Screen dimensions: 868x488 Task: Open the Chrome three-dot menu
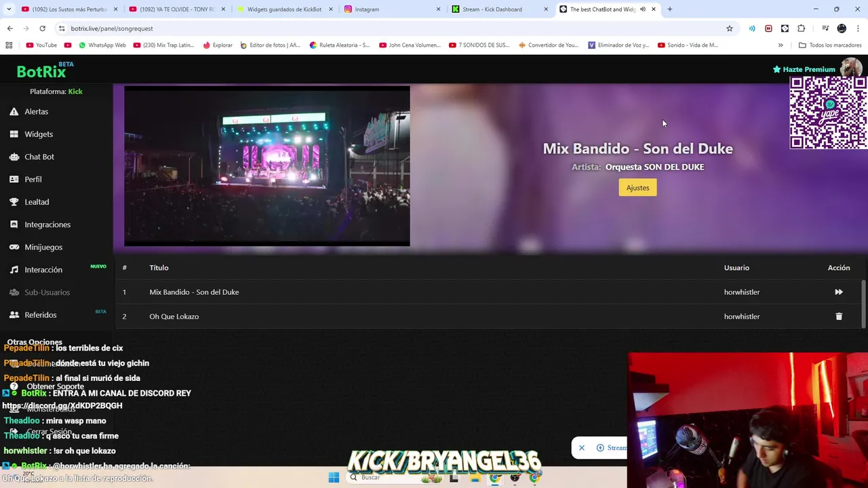coord(859,28)
